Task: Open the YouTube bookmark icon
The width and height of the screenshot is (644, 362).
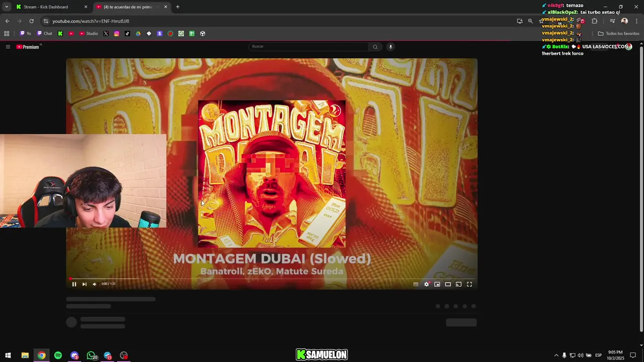Action: (71, 34)
